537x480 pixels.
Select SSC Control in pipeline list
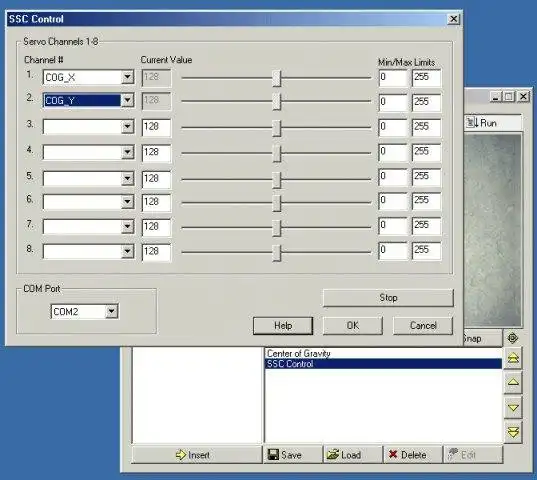384,364
